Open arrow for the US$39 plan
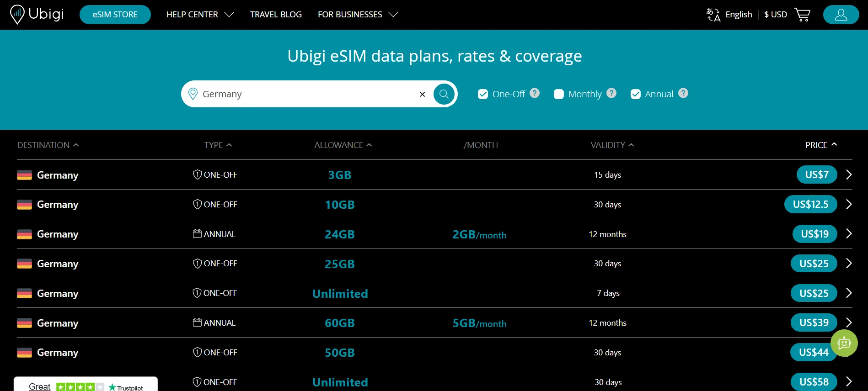 coord(849,322)
